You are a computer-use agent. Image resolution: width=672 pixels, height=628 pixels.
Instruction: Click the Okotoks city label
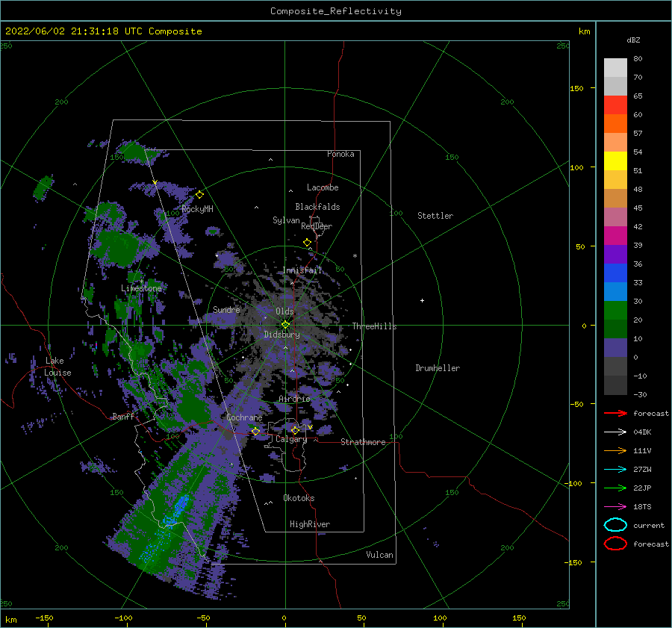[x=299, y=498]
